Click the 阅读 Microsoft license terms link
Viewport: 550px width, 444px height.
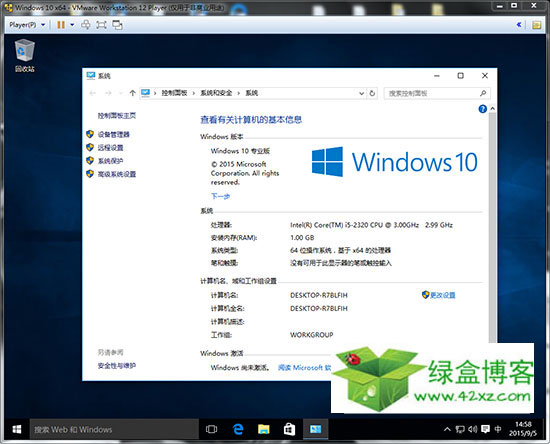[304, 368]
